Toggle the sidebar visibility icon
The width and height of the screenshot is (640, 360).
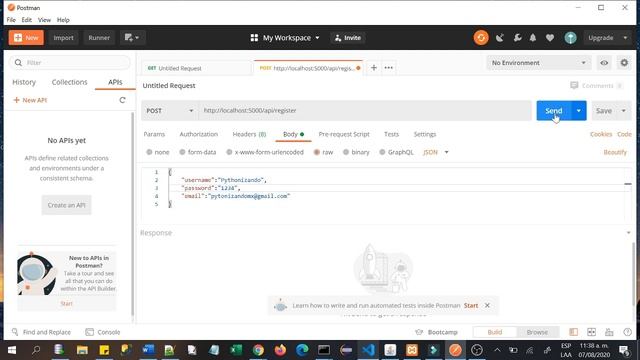[x=573, y=332]
